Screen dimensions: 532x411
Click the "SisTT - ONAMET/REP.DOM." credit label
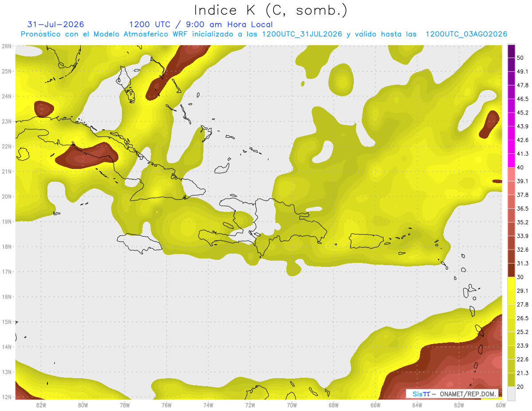click(452, 394)
